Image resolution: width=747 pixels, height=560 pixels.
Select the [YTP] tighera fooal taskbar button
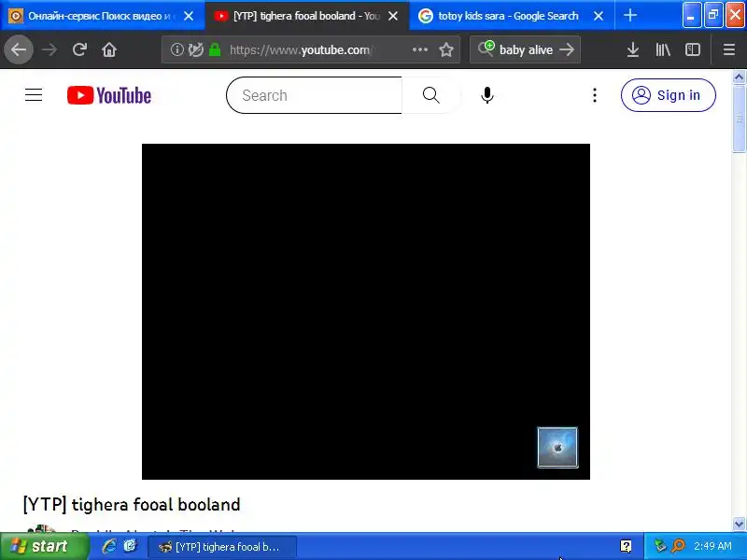coord(222,547)
